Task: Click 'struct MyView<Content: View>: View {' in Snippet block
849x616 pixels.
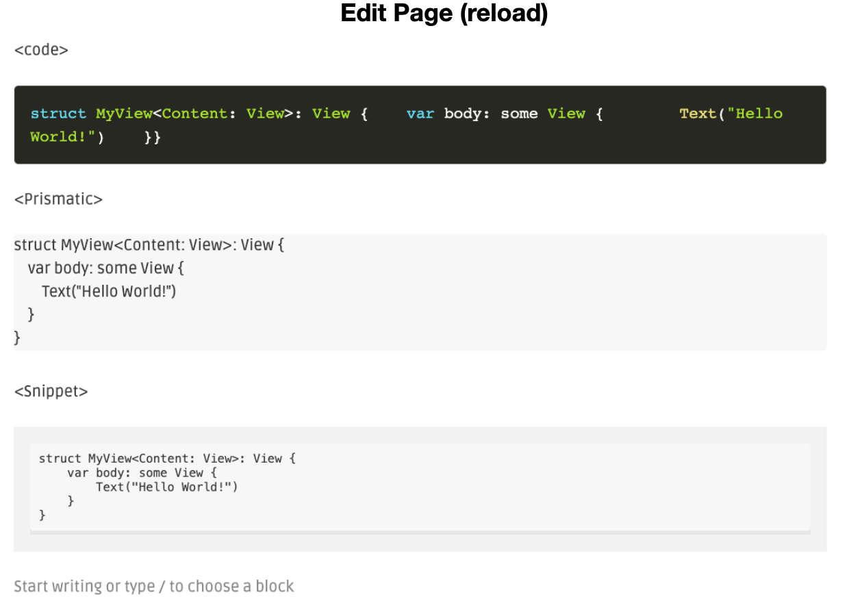Action: (x=167, y=459)
